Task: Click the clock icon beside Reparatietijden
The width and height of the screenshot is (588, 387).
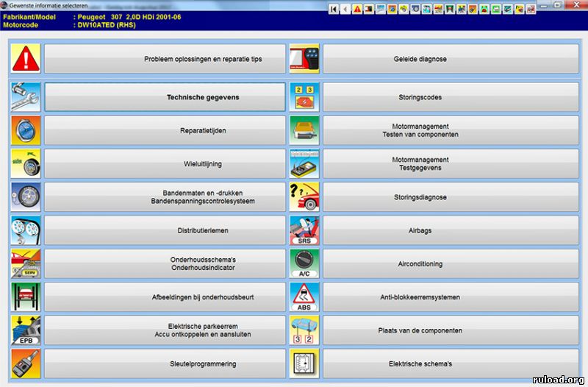Action: [x=26, y=130]
